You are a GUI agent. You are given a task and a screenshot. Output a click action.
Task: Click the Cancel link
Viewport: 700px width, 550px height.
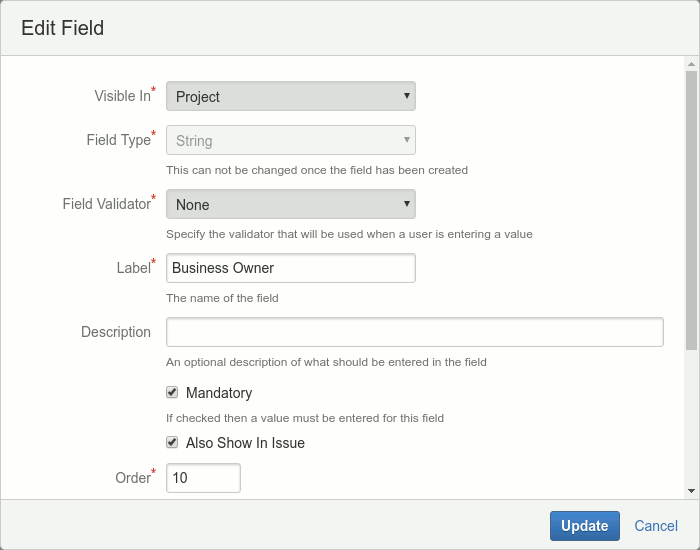[656, 526]
